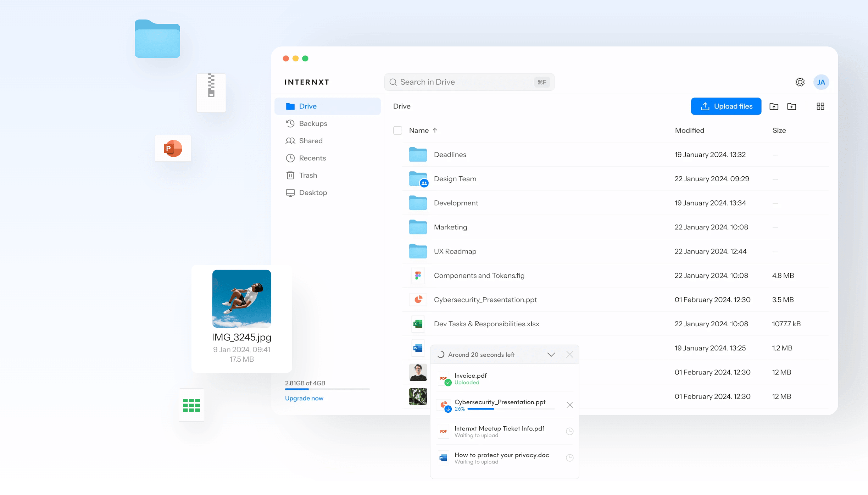
Task: Open the Trash section
Action: point(307,175)
